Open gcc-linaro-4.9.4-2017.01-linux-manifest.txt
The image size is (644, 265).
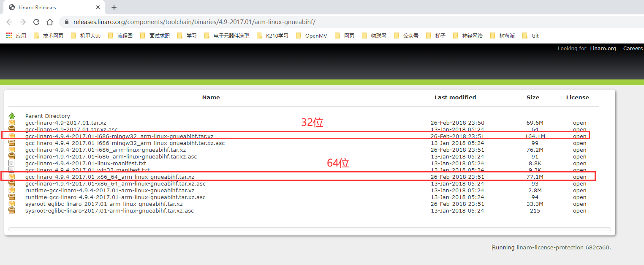pyautogui.click(x=86, y=163)
